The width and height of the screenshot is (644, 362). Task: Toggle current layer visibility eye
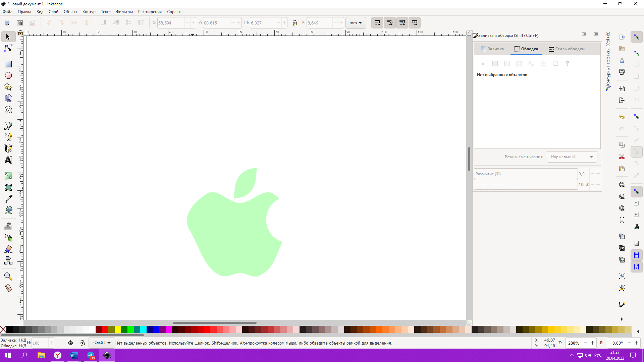tap(70, 343)
